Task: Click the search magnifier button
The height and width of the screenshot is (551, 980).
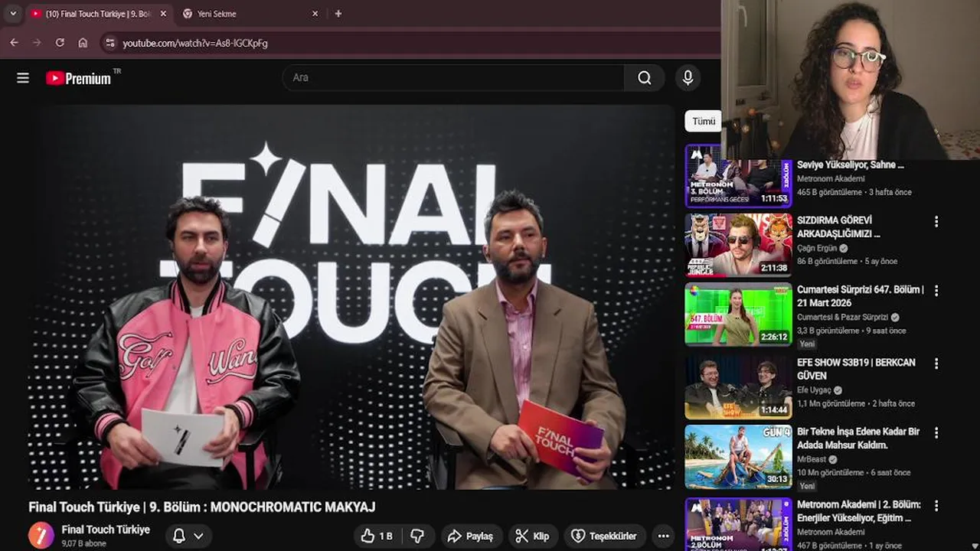Action: coord(645,77)
